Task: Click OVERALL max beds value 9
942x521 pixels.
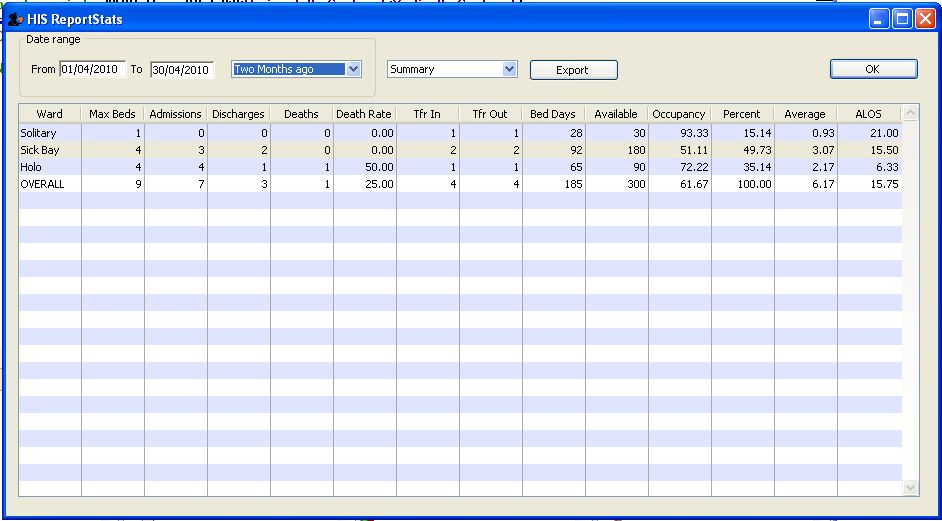Action: click(139, 184)
